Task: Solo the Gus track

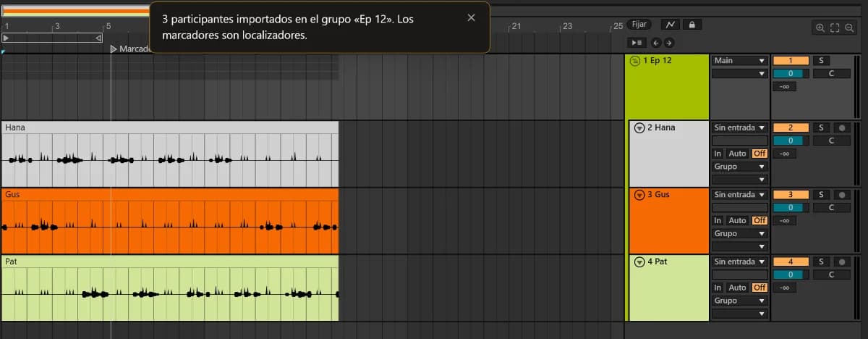Action: [x=821, y=195]
